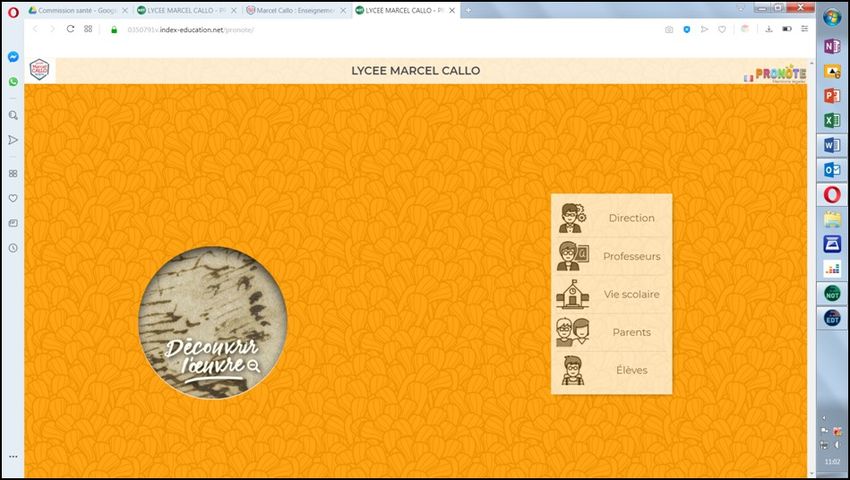Open WhatsApp in the Opera sidebar
Image resolution: width=850 pixels, height=480 pixels.
[x=13, y=81]
